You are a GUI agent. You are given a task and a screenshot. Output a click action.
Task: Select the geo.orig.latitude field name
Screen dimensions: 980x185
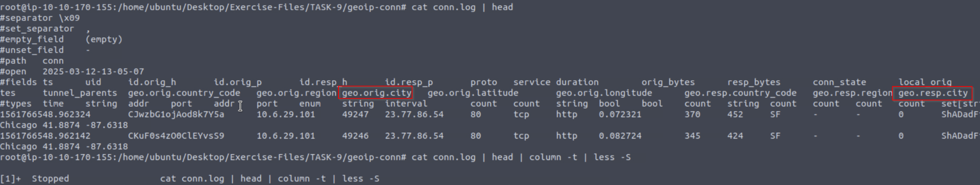(473, 93)
